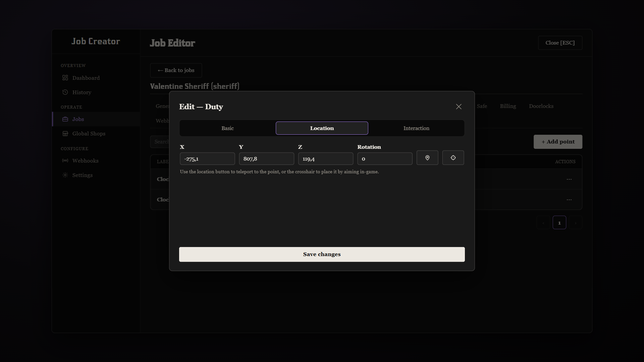This screenshot has height=362, width=644.
Task: Click the teleport location pin icon
Action: 427,158
